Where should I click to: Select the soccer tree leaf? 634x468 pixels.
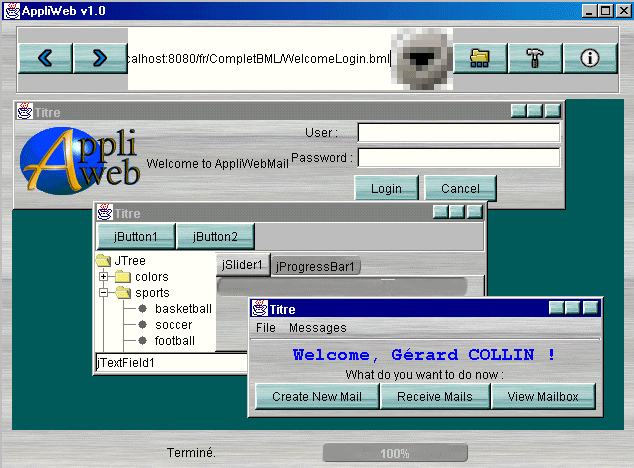click(173, 325)
